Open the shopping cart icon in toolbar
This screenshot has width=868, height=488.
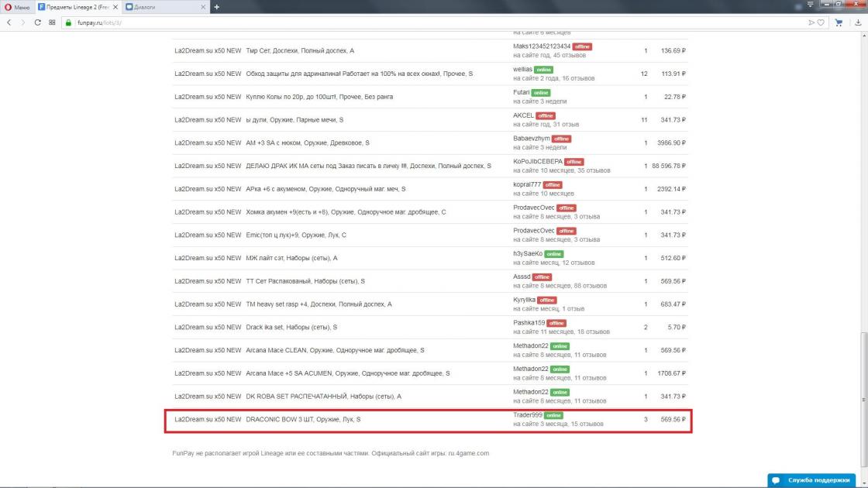click(x=839, y=22)
